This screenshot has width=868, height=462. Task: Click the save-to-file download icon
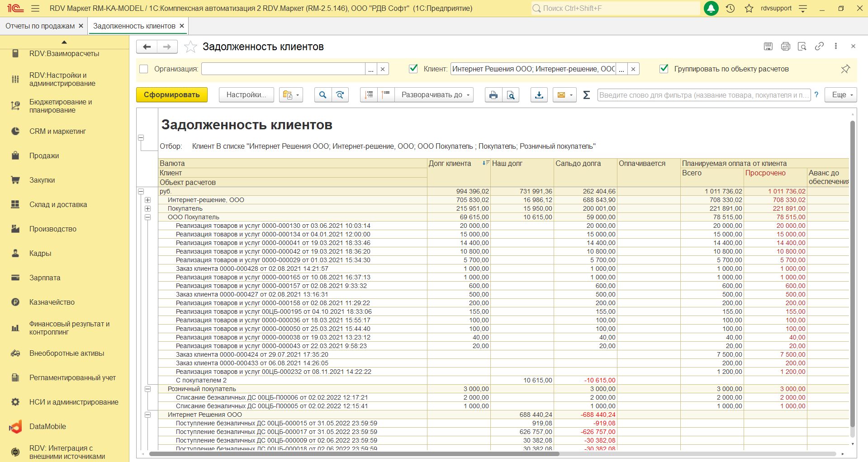539,95
